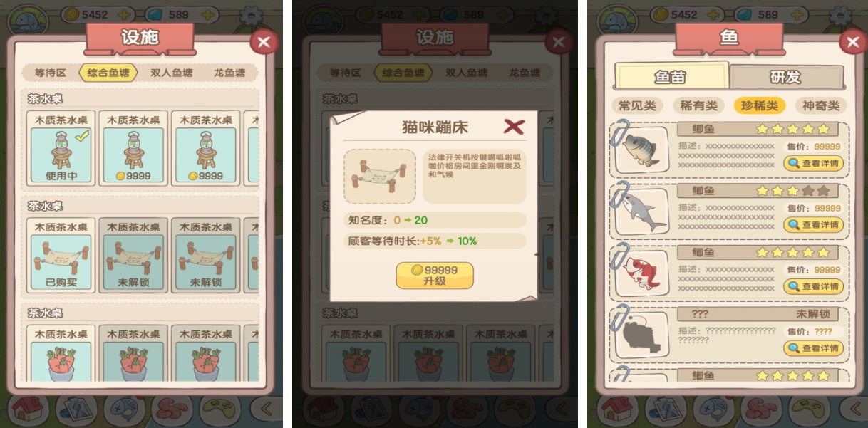
Task: Switch to 龙鱼塘 tab in left screen
Action: [229, 73]
